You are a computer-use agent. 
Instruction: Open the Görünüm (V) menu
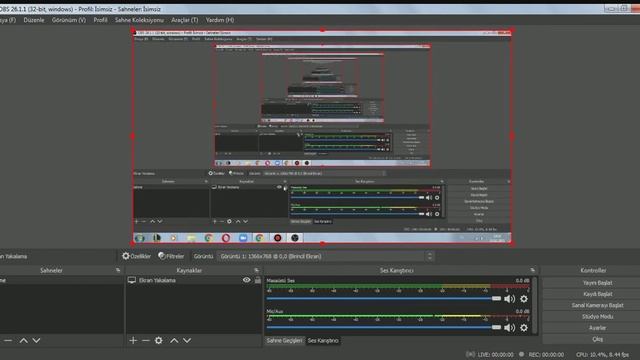point(69,20)
